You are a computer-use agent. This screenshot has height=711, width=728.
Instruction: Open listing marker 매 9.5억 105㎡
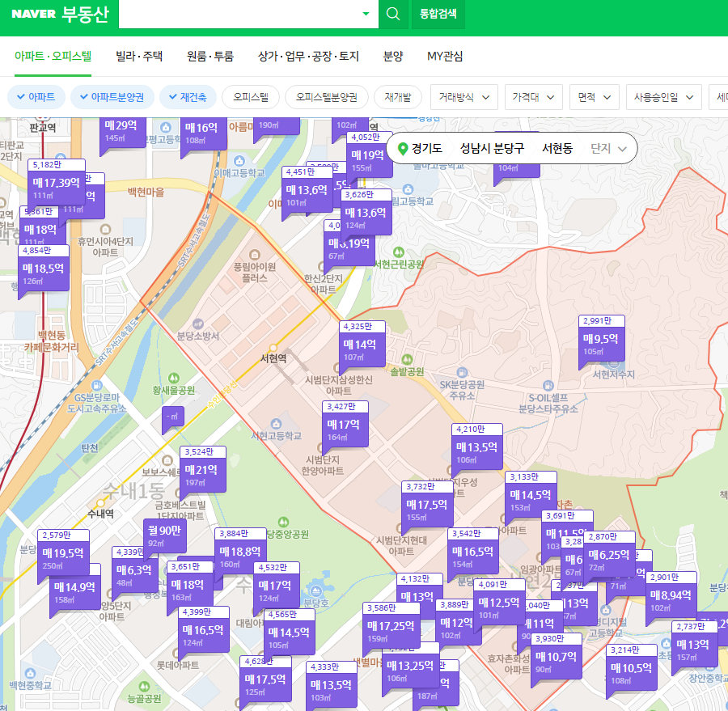(x=601, y=339)
